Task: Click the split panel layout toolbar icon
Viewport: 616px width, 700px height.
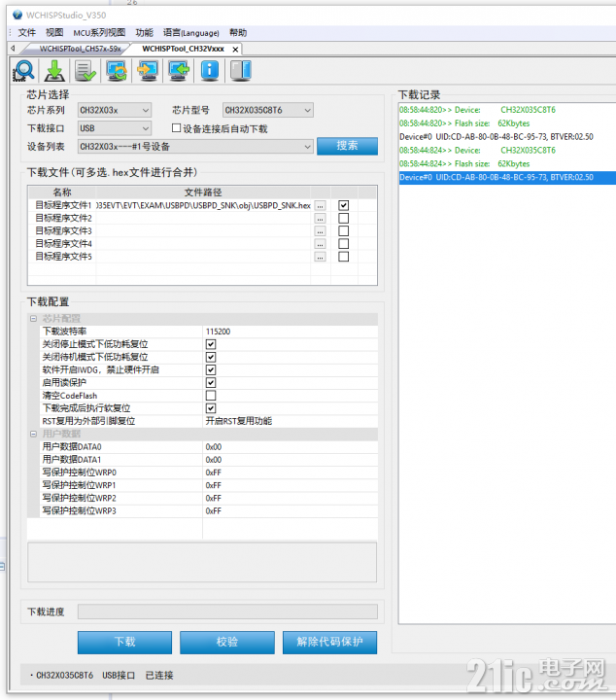Action: click(x=241, y=71)
